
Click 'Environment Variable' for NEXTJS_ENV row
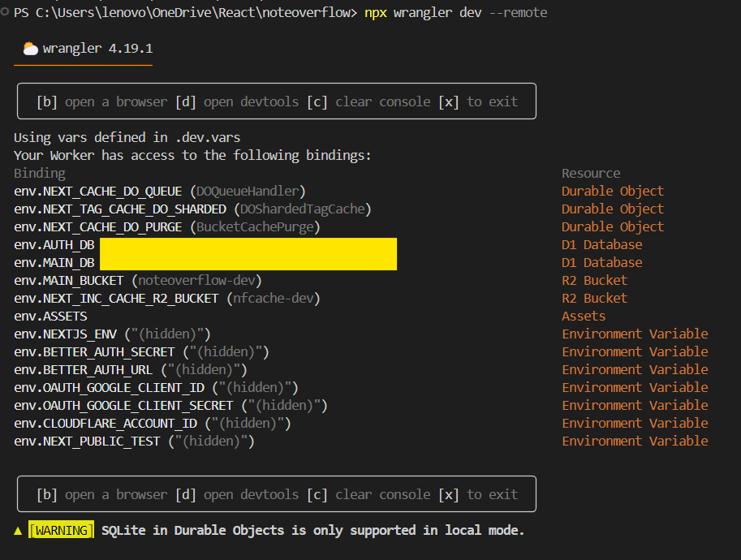[635, 334]
